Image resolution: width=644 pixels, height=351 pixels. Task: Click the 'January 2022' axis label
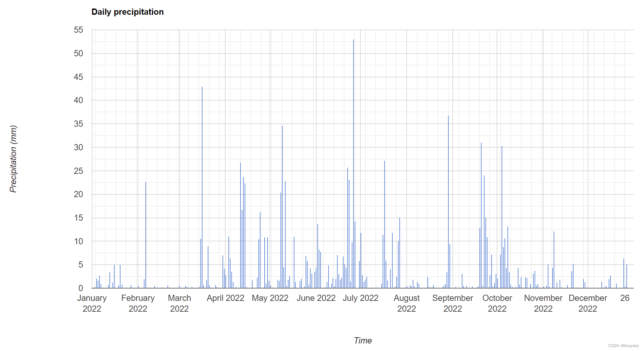tap(92, 303)
